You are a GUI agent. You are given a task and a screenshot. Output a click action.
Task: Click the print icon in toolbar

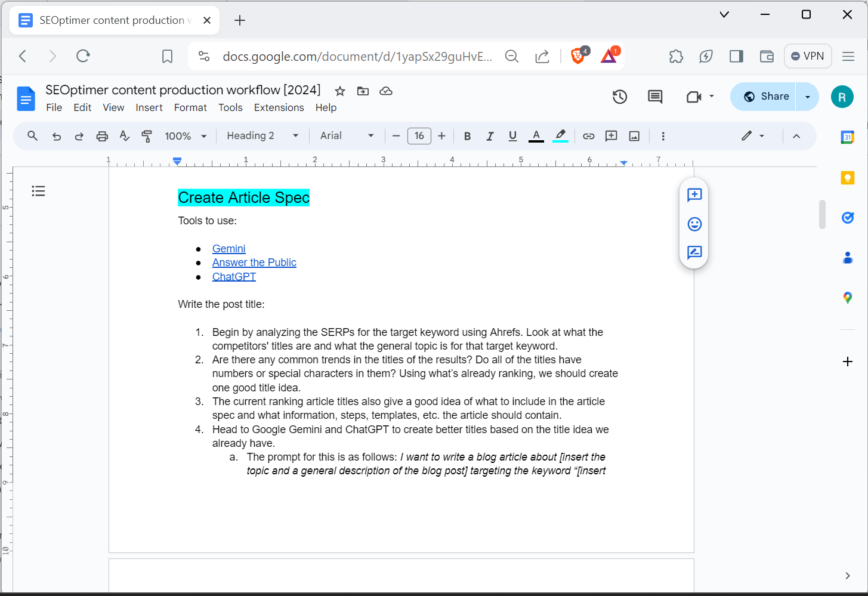tap(102, 136)
